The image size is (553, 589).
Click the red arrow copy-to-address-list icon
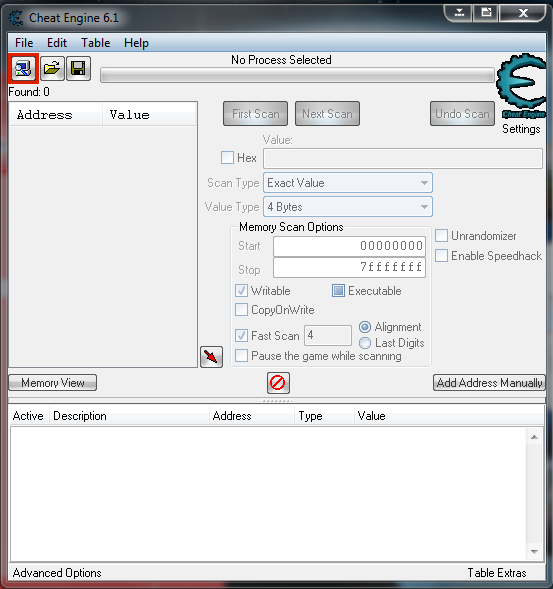coord(212,357)
